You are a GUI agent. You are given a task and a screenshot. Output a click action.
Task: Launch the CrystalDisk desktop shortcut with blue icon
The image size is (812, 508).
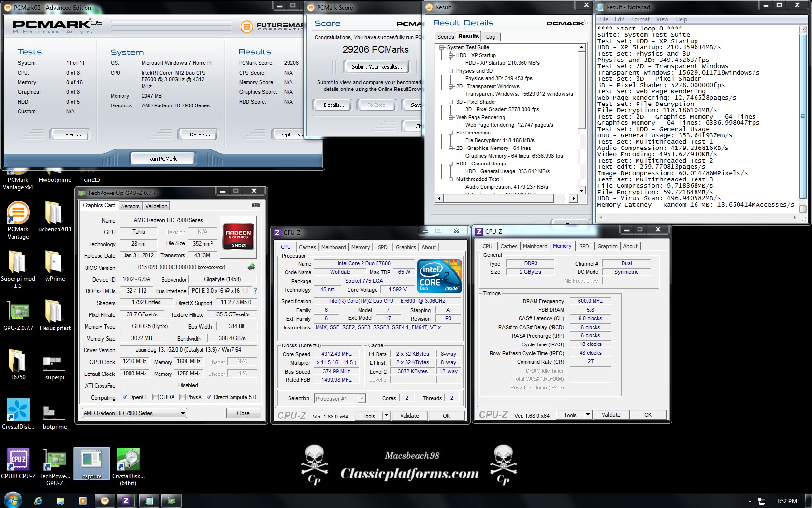click(x=18, y=414)
